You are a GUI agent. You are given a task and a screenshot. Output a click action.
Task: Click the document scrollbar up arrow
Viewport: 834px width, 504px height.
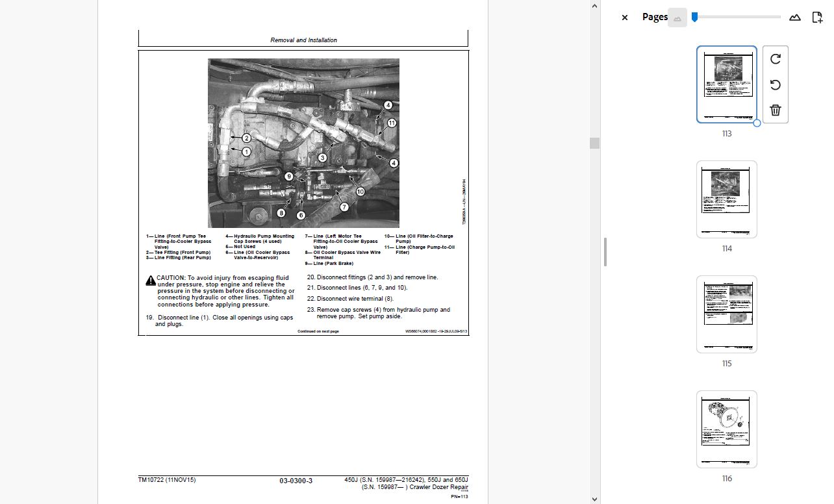point(594,6)
